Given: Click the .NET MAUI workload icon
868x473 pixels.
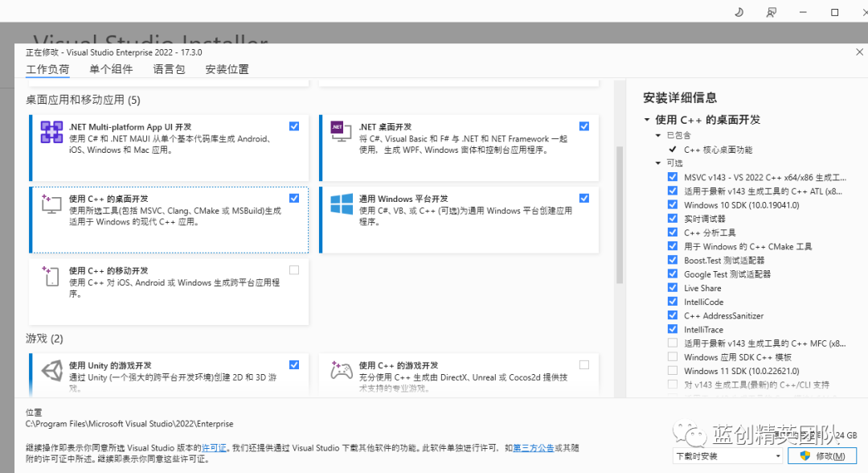Looking at the screenshot, I should point(51,133).
